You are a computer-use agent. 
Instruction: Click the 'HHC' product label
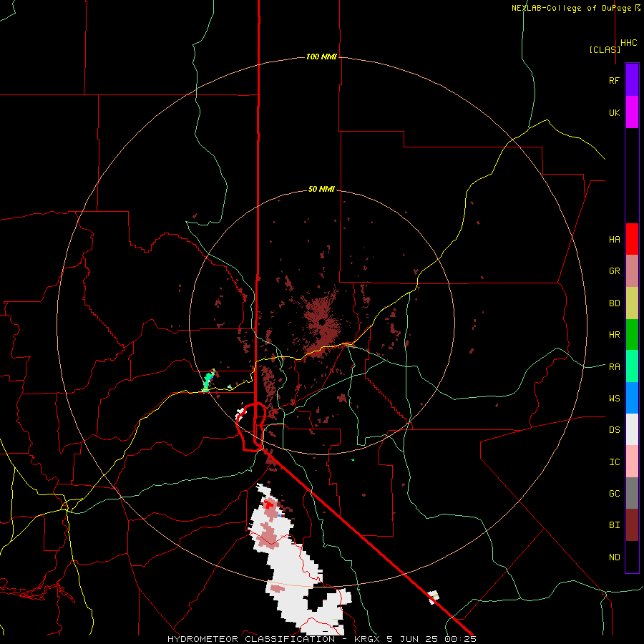(x=629, y=43)
